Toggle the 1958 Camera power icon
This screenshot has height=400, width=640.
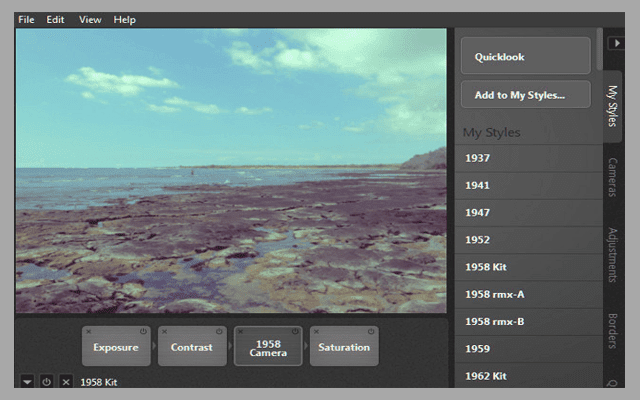(297, 332)
